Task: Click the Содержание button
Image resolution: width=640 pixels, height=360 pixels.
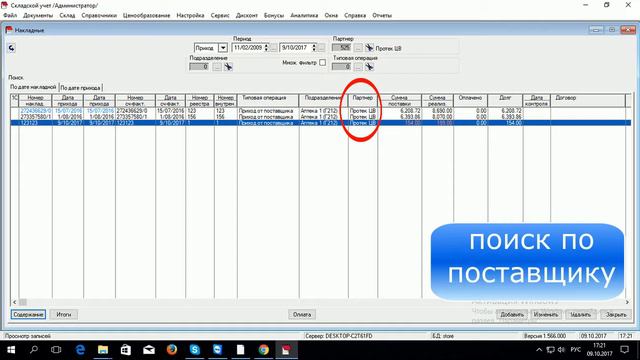Action: tap(28, 315)
